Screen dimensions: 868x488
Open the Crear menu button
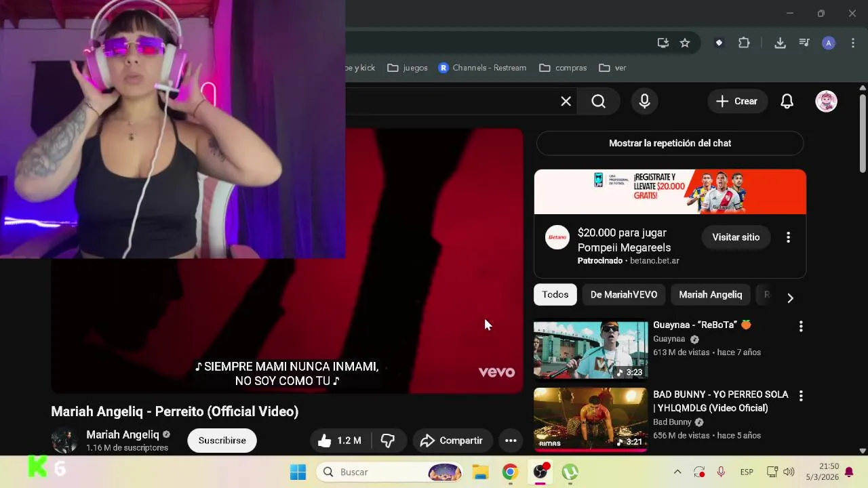737,102
